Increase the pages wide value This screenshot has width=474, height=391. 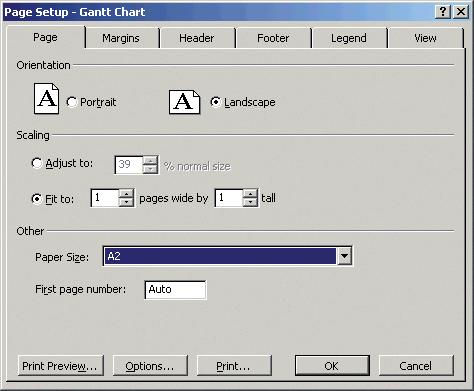coord(126,194)
